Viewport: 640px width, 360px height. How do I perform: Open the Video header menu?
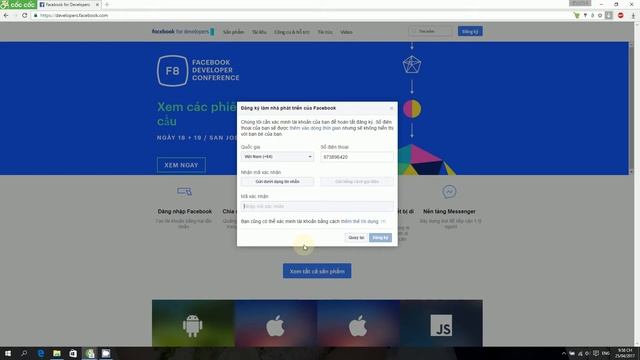(x=346, y=32)
